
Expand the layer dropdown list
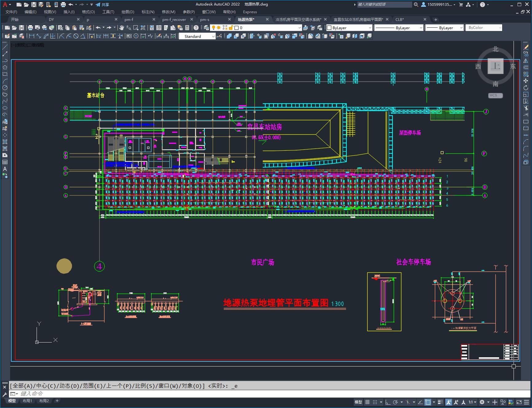pyautogui.click(x=300, y=28)
